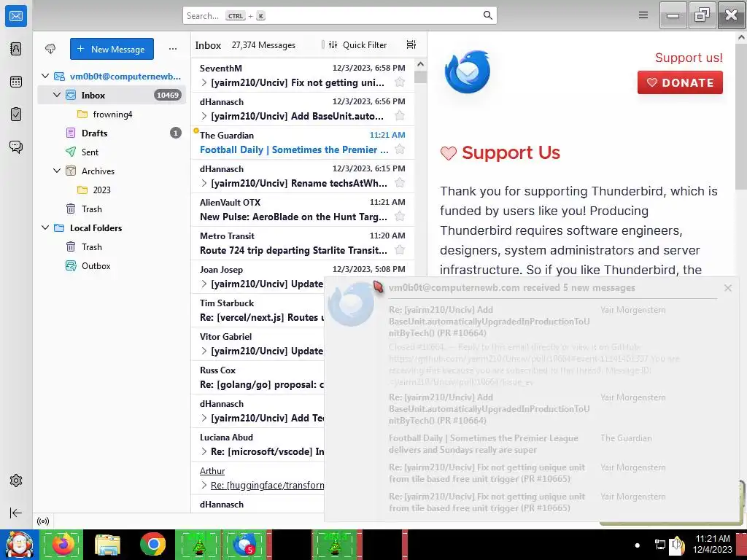Star the AlienVault OTX message

[400, 217]
